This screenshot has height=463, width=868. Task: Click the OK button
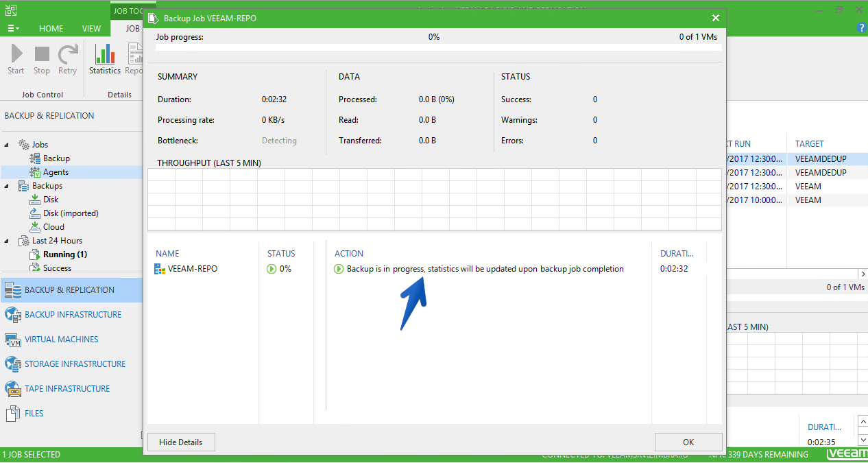click(x=688, y=442)
